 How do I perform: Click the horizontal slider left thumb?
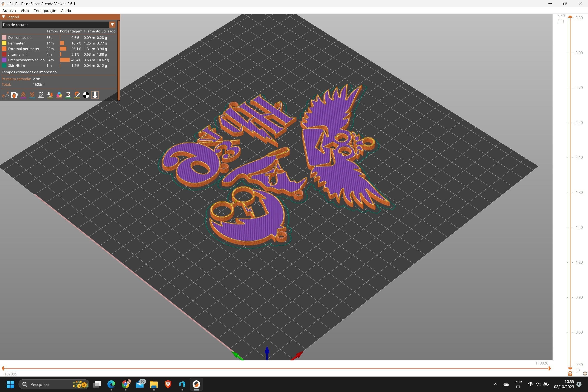click(x=3, y=368)
